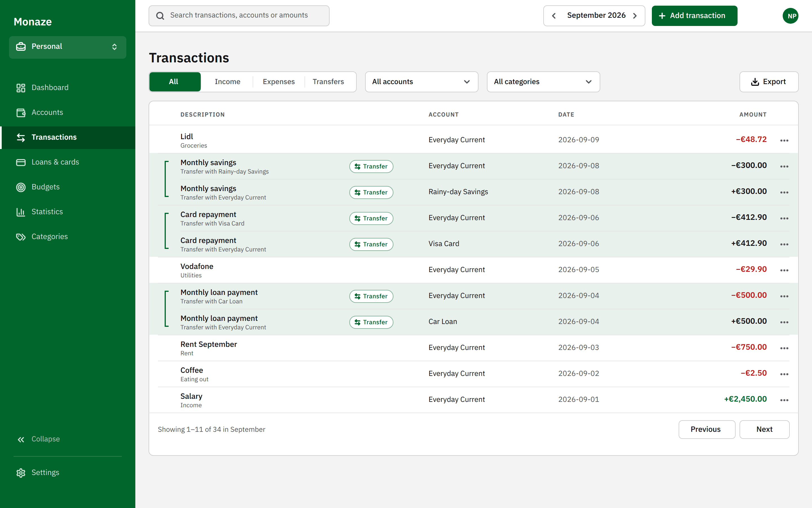
Task: Open row menu for Card repayment −€412.90
Action: (x=784, y=218)
